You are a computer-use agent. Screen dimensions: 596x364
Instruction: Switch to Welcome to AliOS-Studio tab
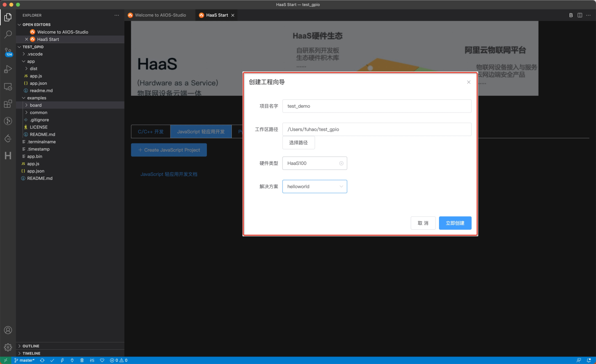click(x=160, y=15)
